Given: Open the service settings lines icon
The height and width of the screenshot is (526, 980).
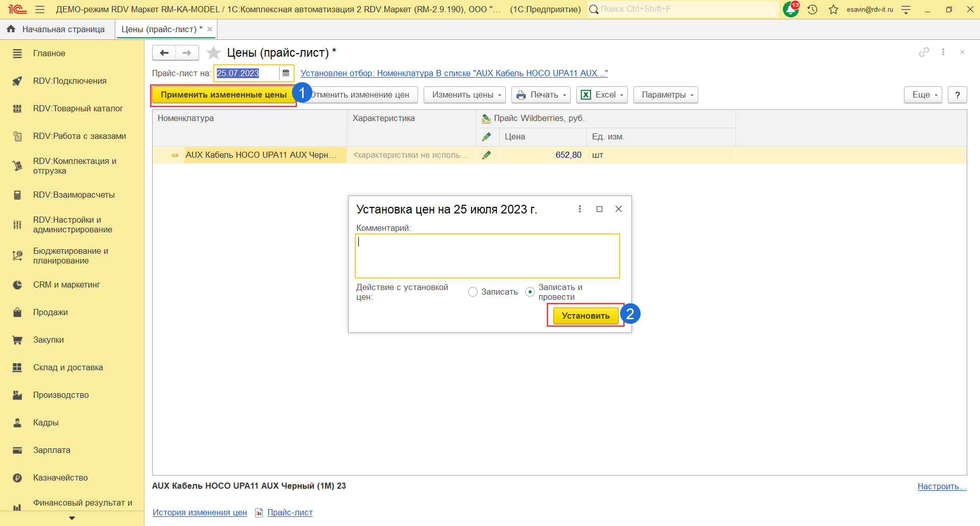Looking at the screenshot, I should (906, 9).
